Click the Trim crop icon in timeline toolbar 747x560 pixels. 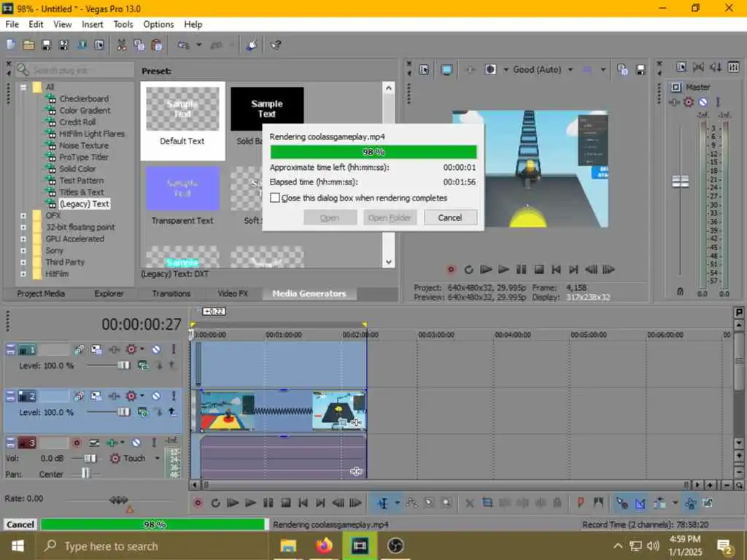487,503
